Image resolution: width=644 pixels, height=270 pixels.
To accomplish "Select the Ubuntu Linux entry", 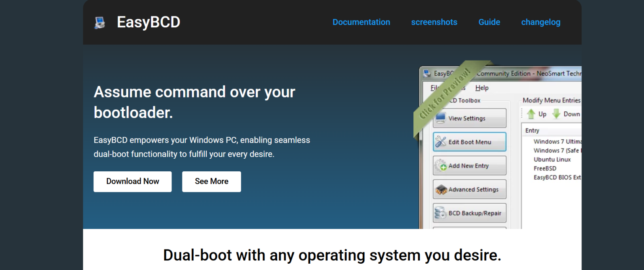I will pos(552,160).
